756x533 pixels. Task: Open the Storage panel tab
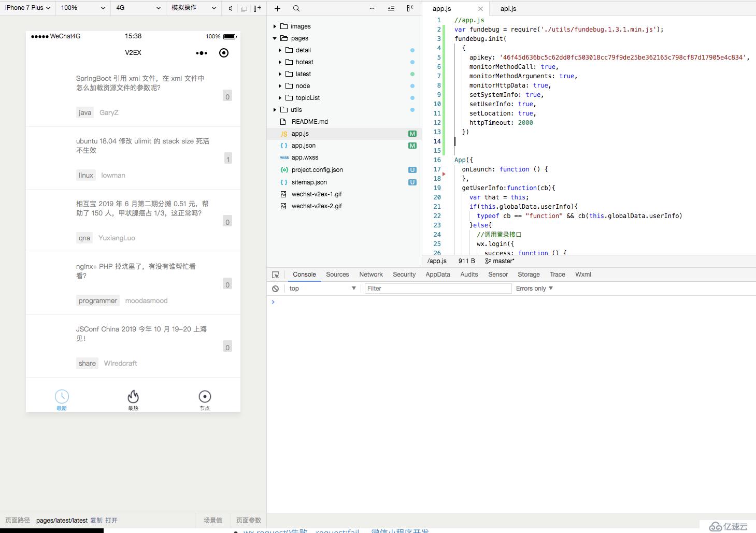[x=529, y=275]
